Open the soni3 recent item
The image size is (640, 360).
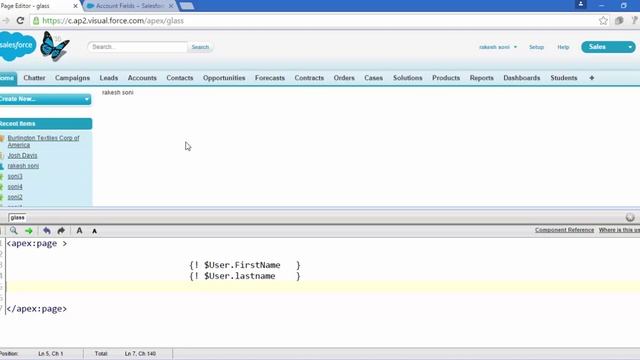tap(15, 176)
